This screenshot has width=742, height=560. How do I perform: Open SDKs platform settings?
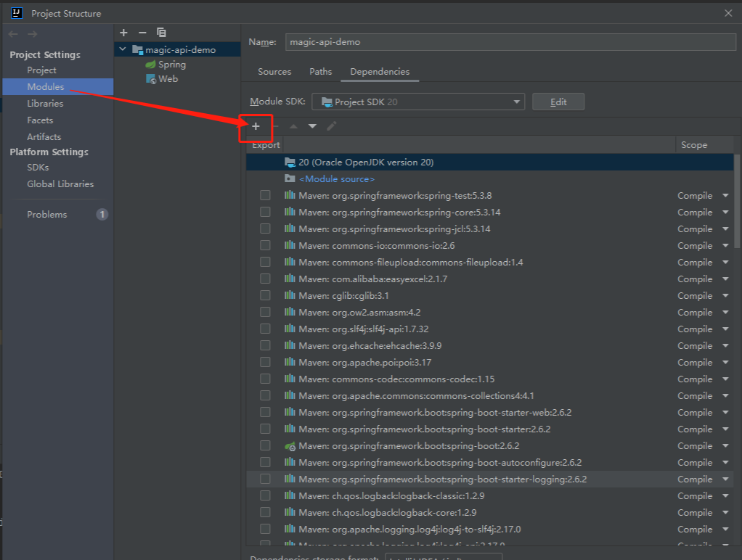tap(38, 168)
